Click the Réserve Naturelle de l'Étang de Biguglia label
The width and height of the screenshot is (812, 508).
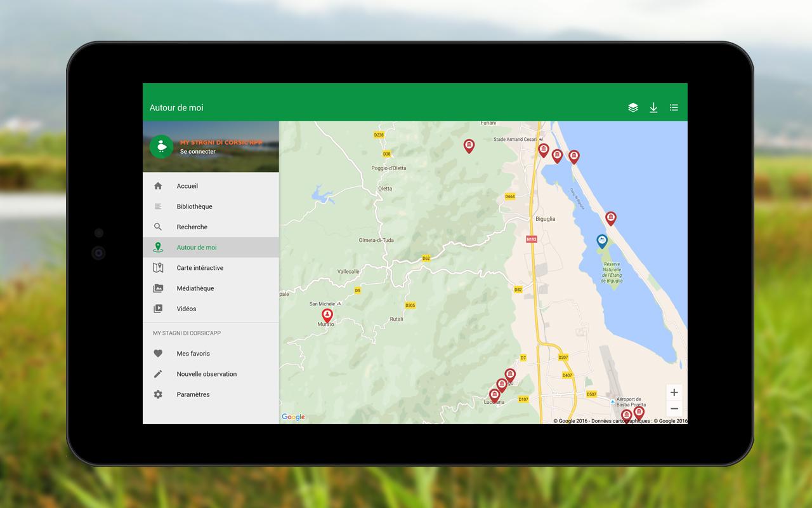click(612, 272)
